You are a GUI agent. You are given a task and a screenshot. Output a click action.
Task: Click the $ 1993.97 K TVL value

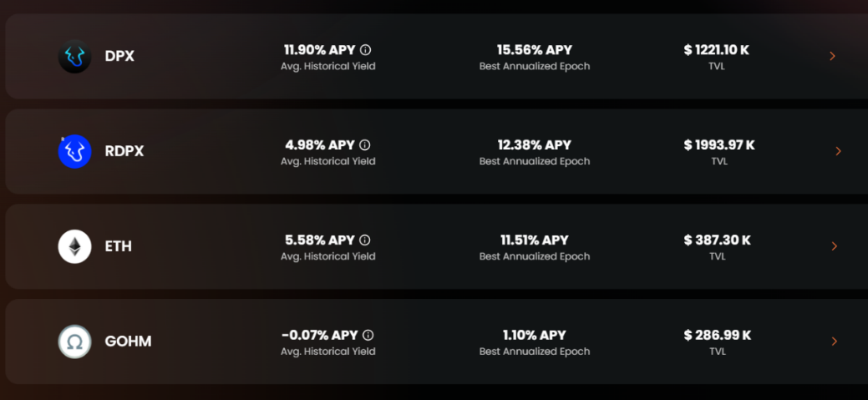[x=719, y=145]
